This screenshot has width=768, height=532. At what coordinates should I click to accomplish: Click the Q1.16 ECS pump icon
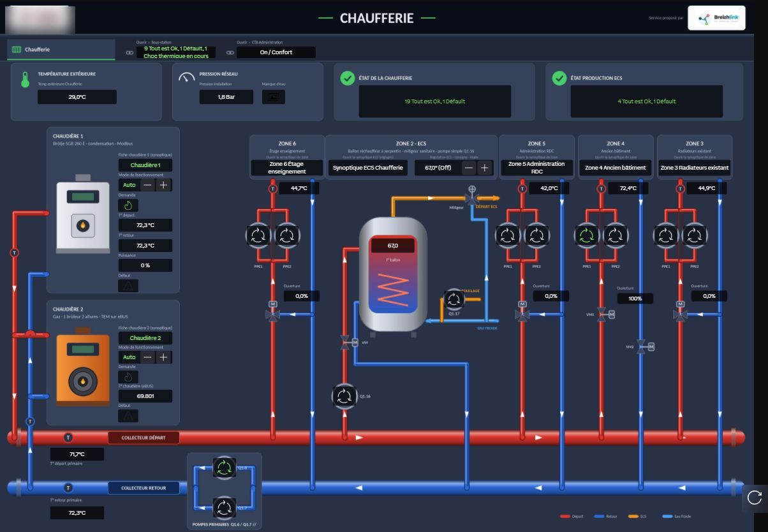click(x=344, y=396)
